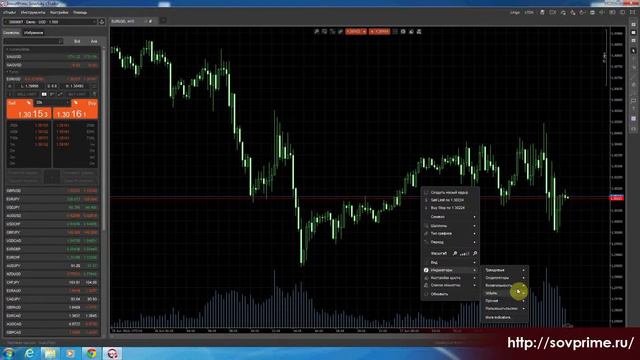Click More indicators in submenu
Screen dimensions: 640x360
tap(505, 317)
